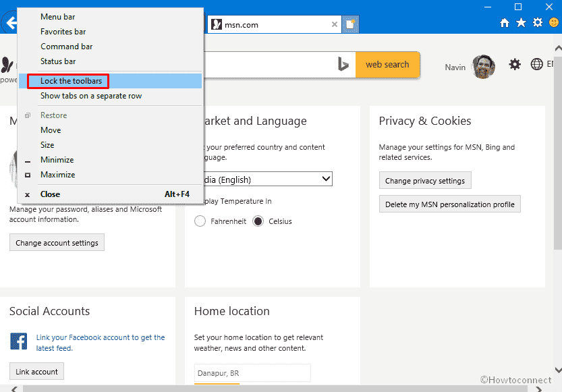Close the msn.com tab
Image resolution: width=562 pixels, height=392 pixels.
pyautogui.click(x=335, y=24)
